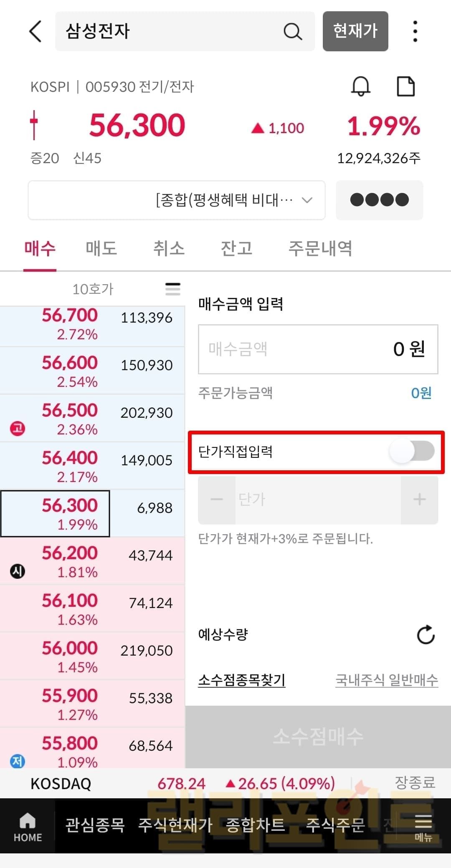Image resolution: width=451 pixels, height=868 pixels.
Task: Tap the back arrow icon
Action: [35, 31]
